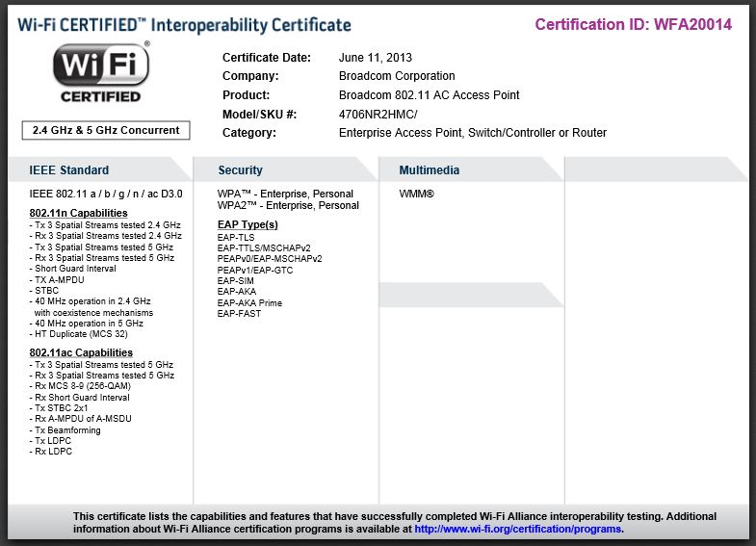Click the Category: label
The width and height of the screenshot is (756, 546).
click(249, 133)
